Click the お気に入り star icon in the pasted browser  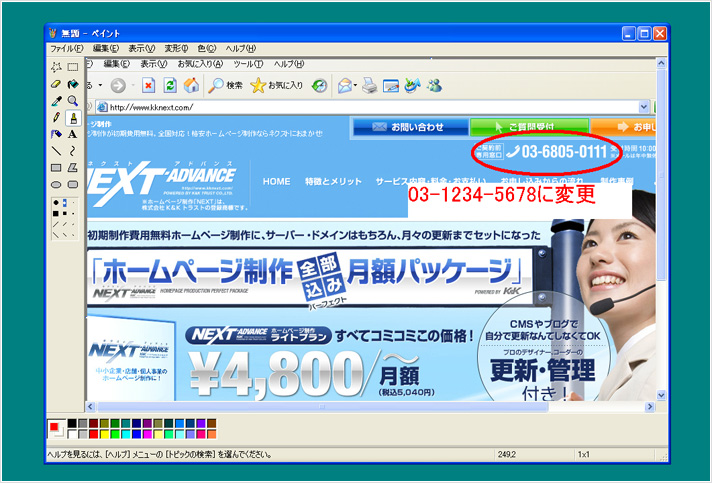pyautogui.click(x=258, y=85)
